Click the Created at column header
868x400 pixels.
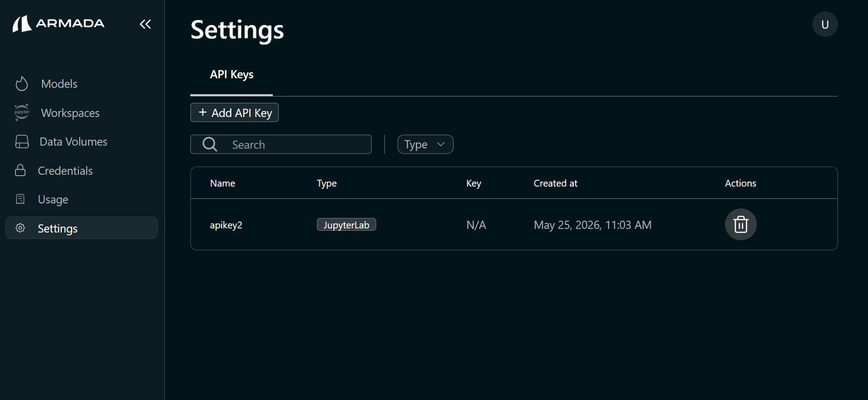pyautogui.click(x=555, y=183)
